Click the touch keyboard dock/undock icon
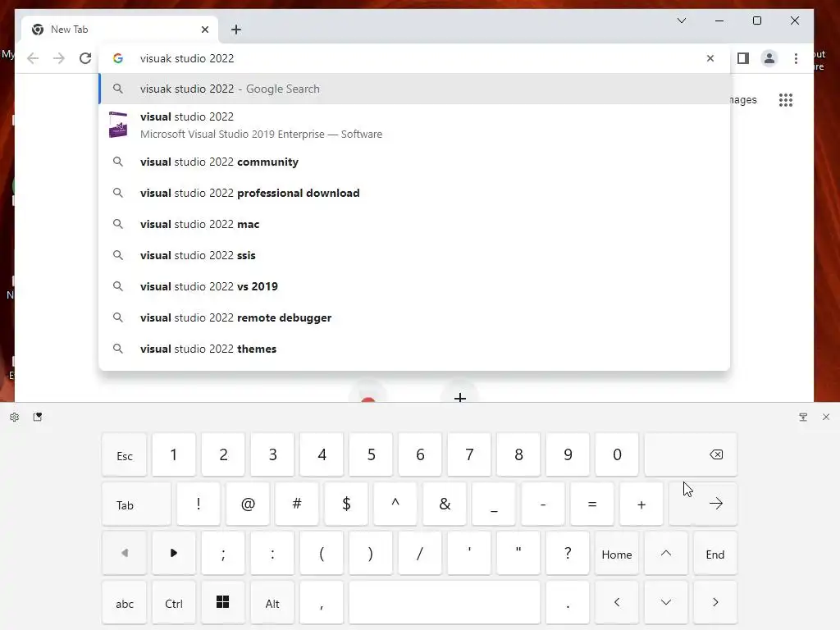This screenshot has height=630, width=840. 803,417
